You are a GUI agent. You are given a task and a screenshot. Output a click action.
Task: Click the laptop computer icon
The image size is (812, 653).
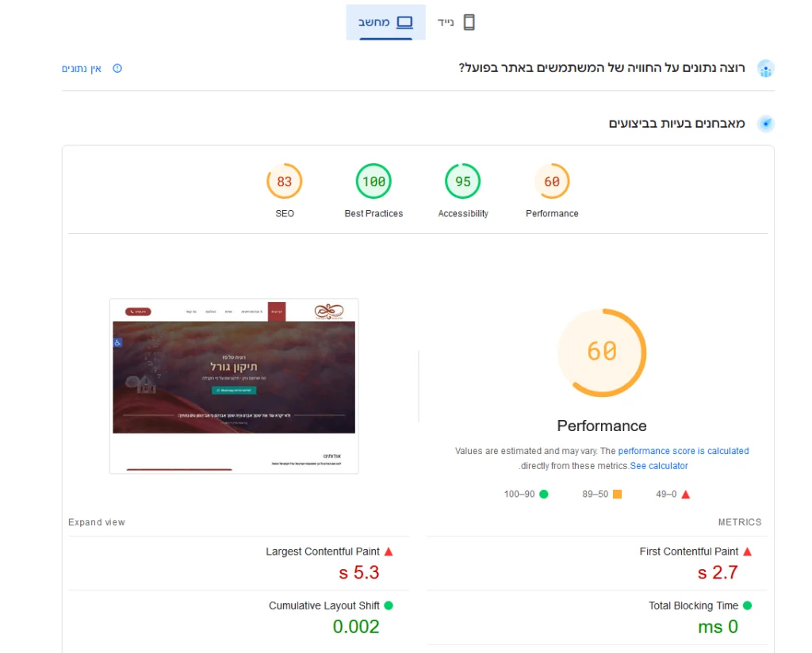click(404, 22)
